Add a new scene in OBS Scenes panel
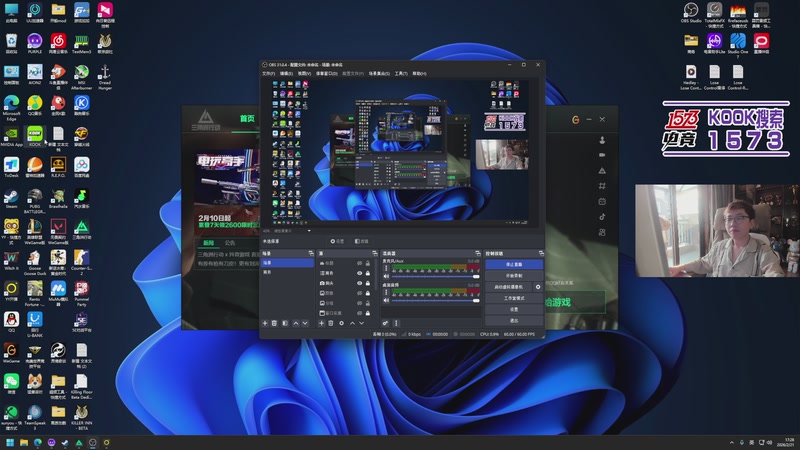 265,323
